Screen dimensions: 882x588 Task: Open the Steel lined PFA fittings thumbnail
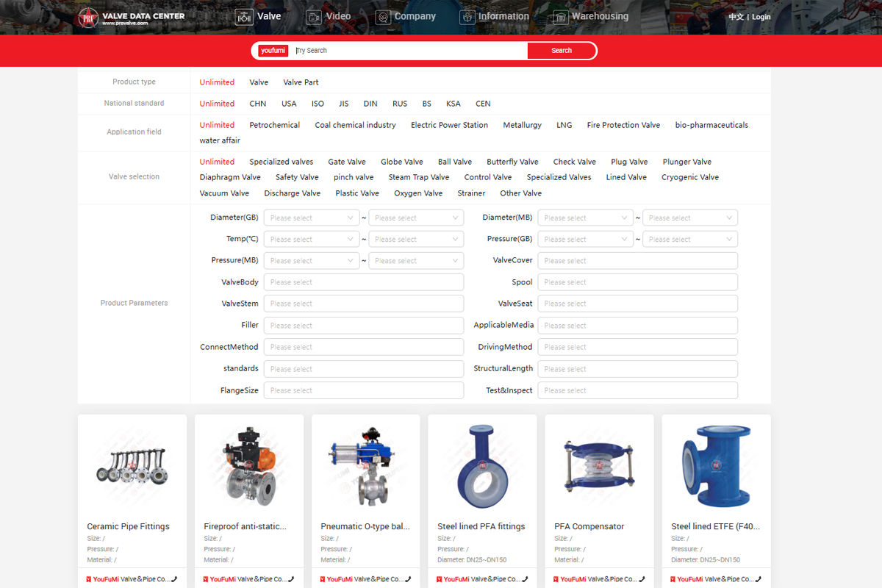(482, 467)
